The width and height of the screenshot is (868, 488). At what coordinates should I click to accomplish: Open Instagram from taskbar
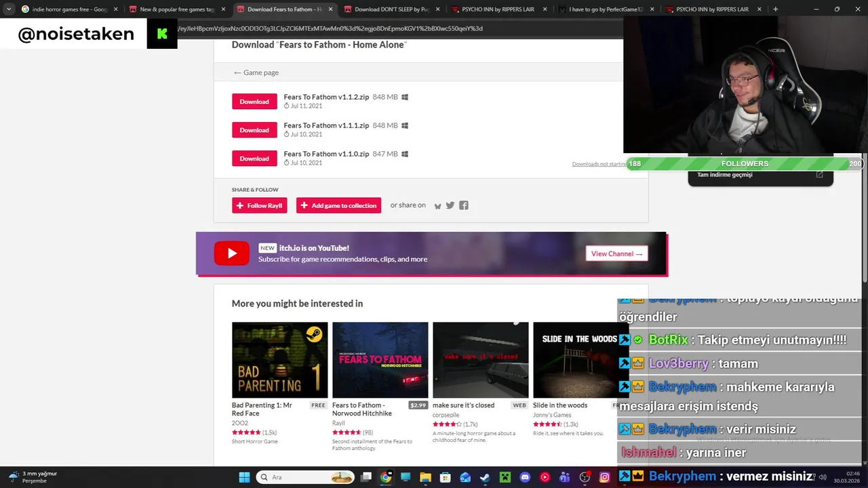click(604, 477)
